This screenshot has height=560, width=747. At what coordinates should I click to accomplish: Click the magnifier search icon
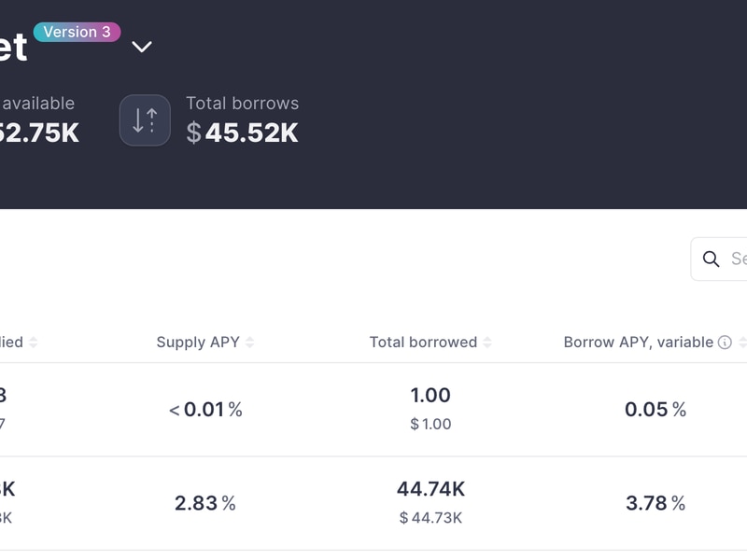click(x=712, y=259)
